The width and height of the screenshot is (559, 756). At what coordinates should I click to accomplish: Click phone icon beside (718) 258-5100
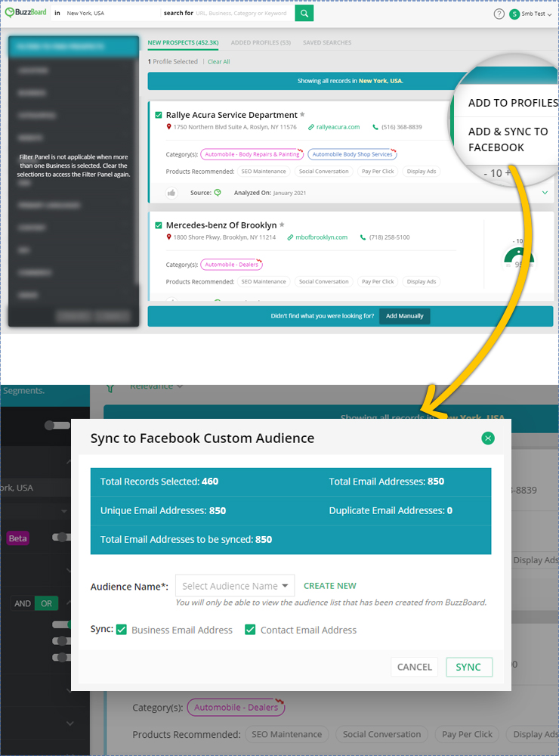point(363,237)
